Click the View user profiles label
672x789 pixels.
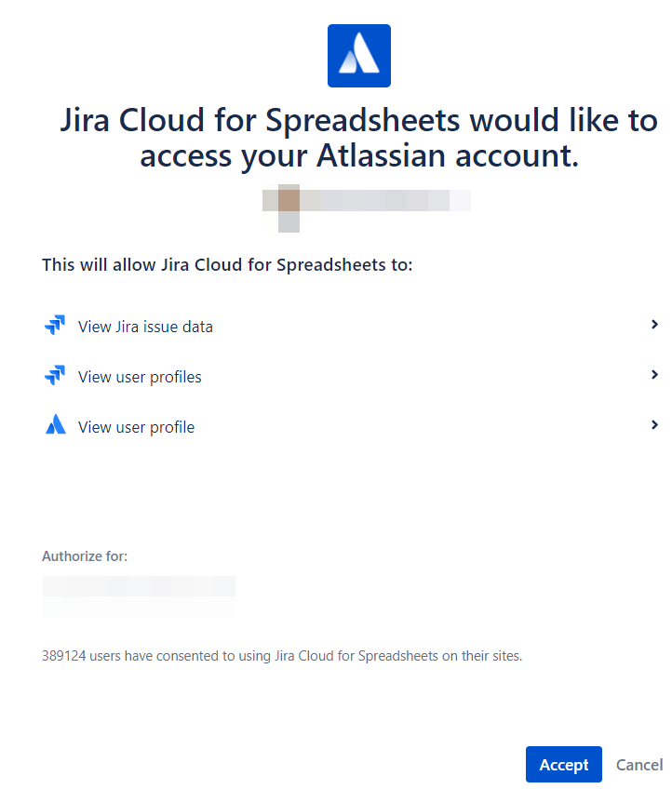[x=140, y=377]
